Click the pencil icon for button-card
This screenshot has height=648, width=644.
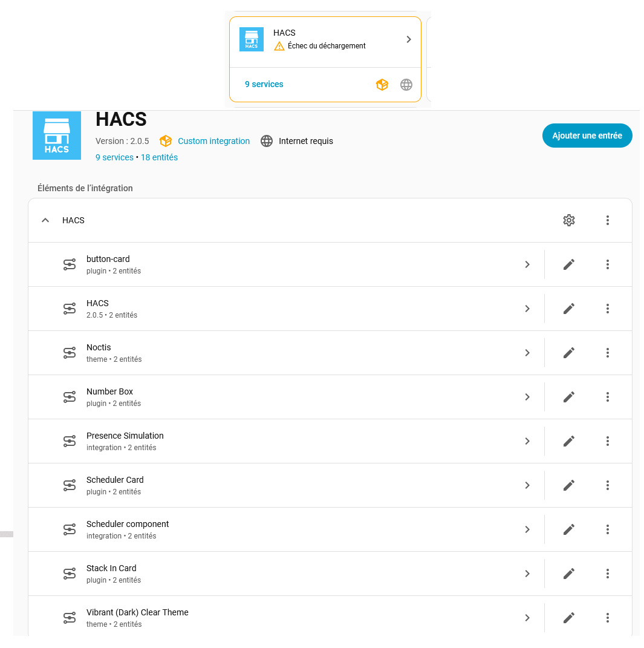[x=568, y=264]
